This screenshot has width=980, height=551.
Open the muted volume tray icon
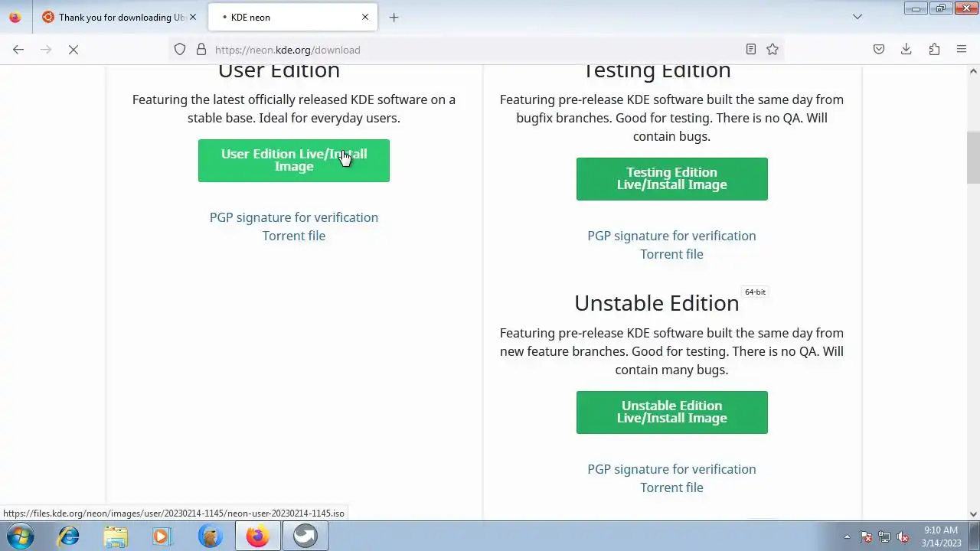903,536
